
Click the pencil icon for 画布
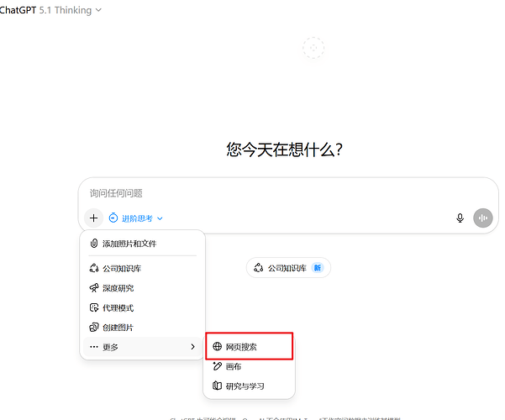217,366
